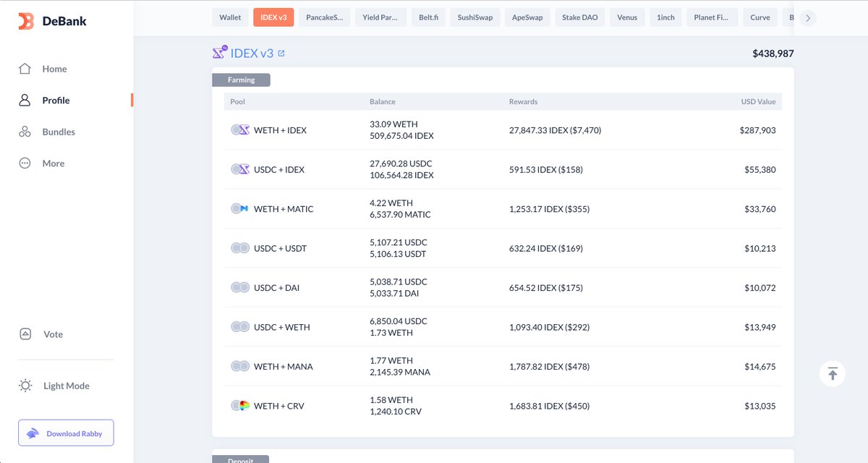Select the 1inch tab

pos(665,17)
